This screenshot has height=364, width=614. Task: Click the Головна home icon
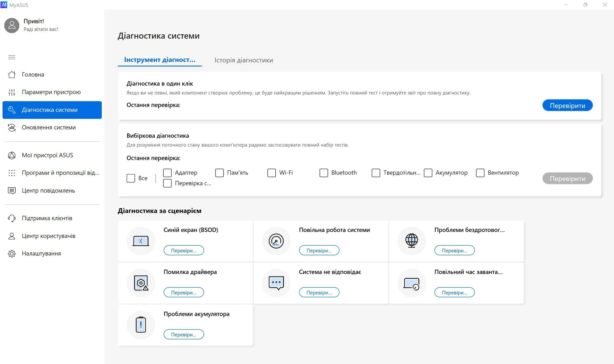point(12,74)
